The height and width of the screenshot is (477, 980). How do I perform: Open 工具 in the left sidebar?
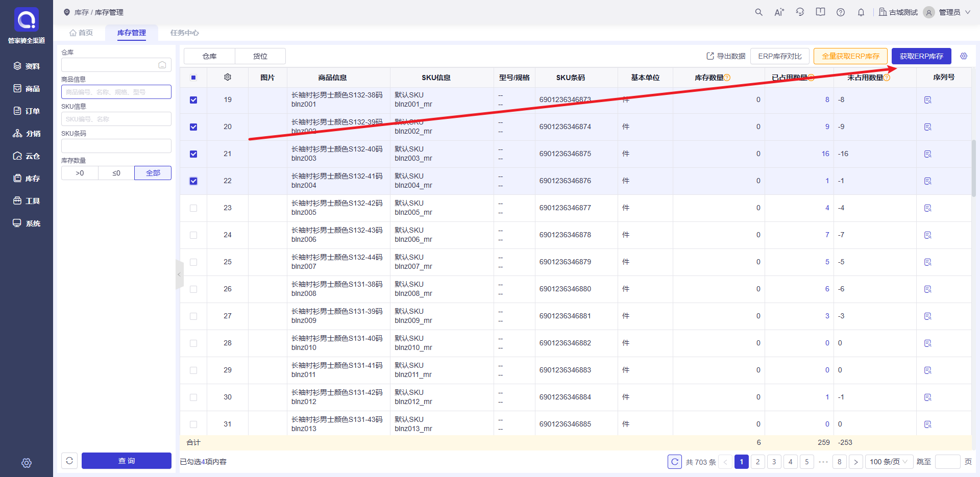click(x=27, y=200)
